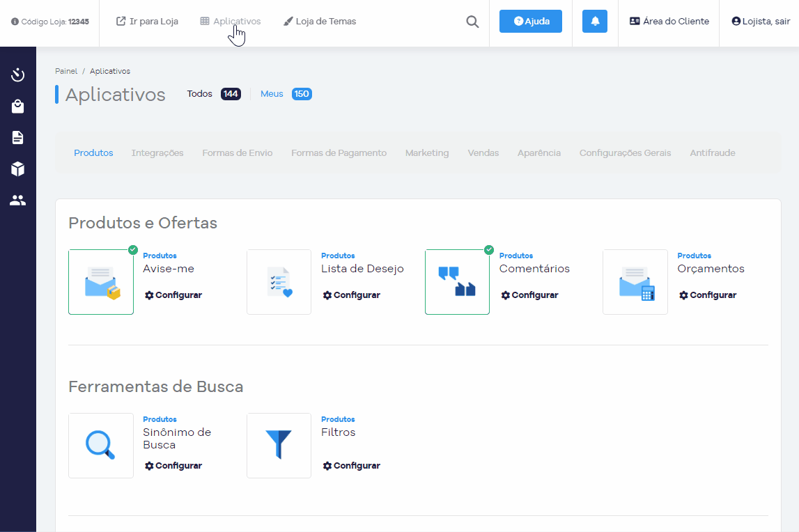Switch to the Formas de Pagamento tab
The image size is (799, 532).
tap(339, 153)
